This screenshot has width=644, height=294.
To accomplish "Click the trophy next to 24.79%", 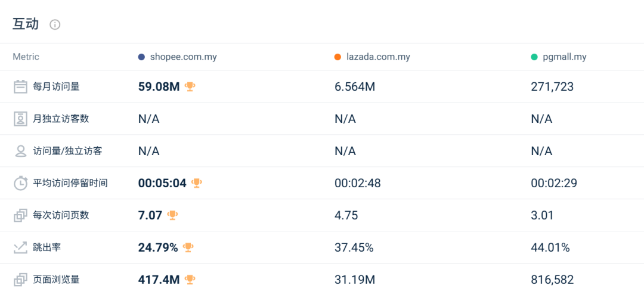I will pos(188,247).
